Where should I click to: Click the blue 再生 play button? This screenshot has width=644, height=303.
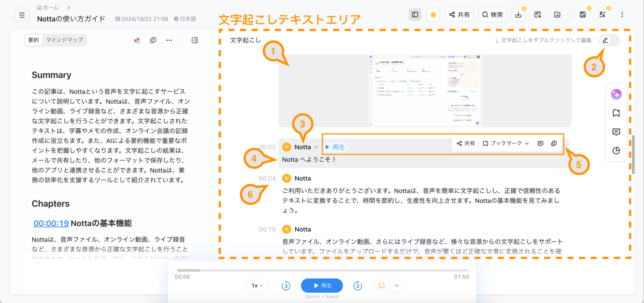(322, 286)
